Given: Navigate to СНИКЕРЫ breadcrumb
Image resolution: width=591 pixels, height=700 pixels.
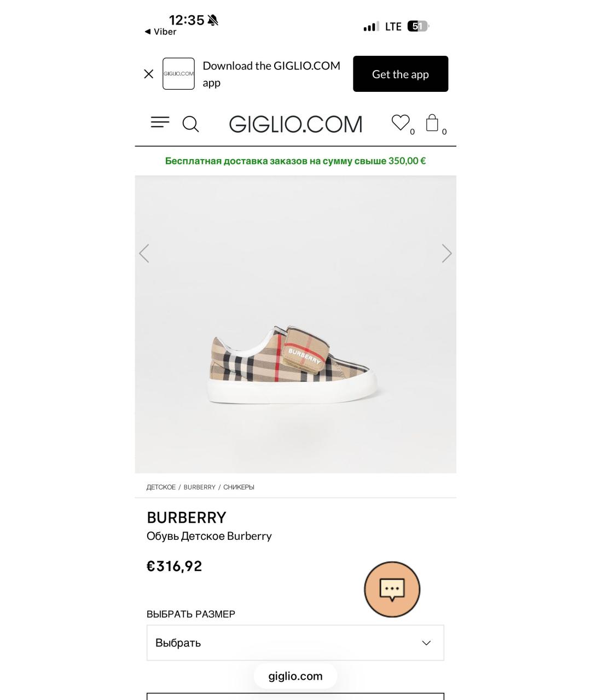Looking at the screenshot, I should point(239,487).
